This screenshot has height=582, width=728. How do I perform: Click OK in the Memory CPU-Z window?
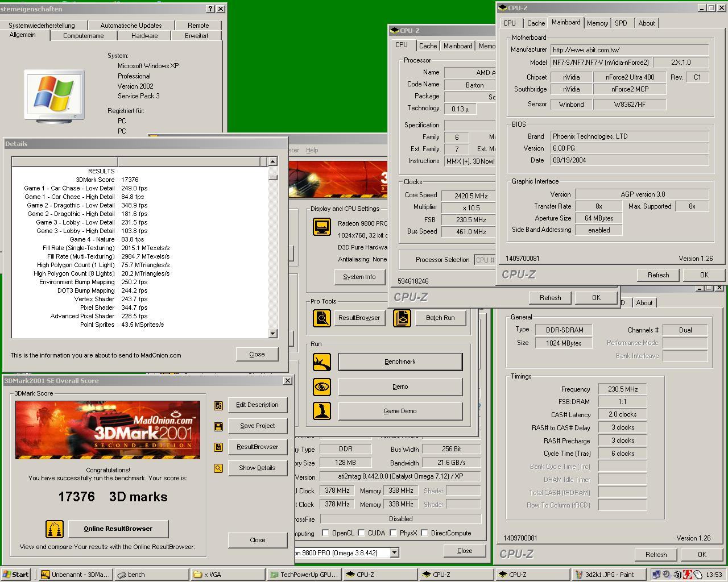point(702,555)
